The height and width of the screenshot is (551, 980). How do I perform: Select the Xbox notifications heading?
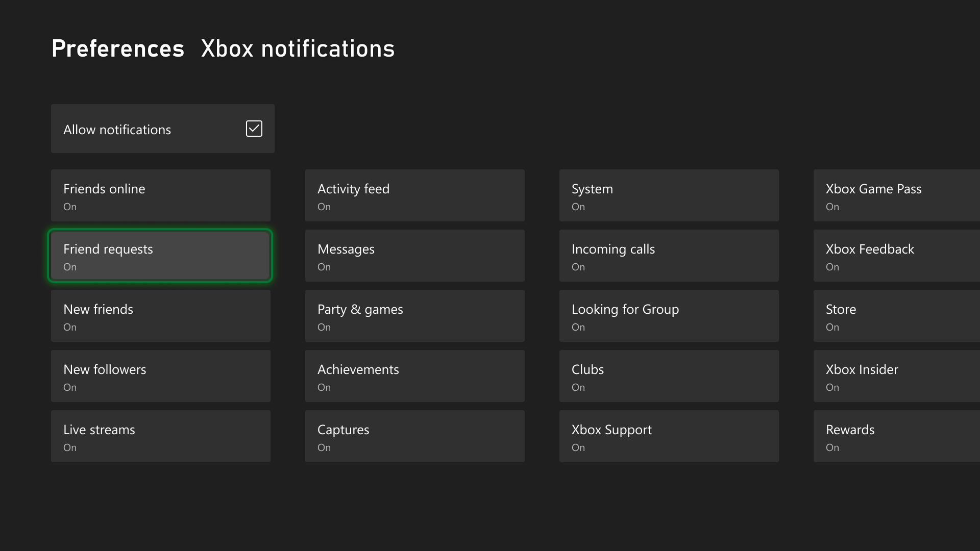pyautogui.click(x=297, y=48)
